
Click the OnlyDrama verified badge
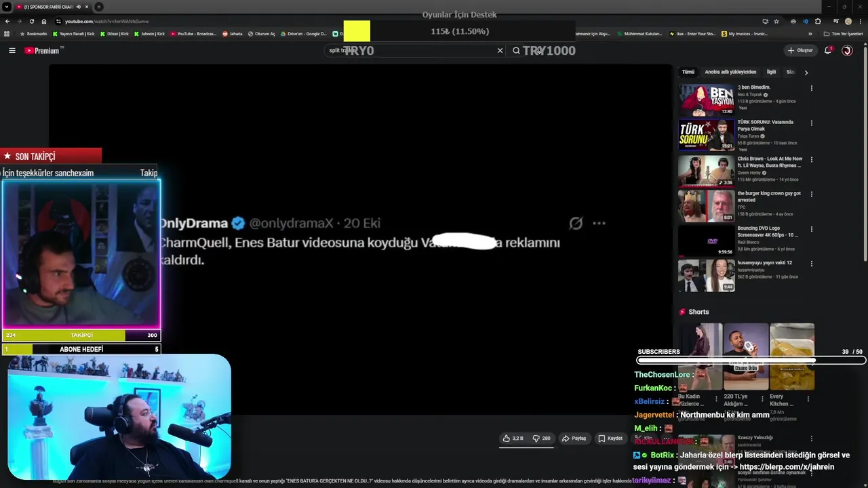(x=238, y=223)
